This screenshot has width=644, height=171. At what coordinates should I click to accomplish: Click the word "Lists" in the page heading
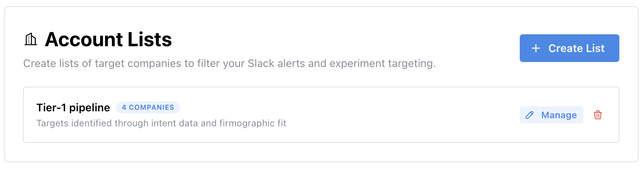click(x=150, y=40)
